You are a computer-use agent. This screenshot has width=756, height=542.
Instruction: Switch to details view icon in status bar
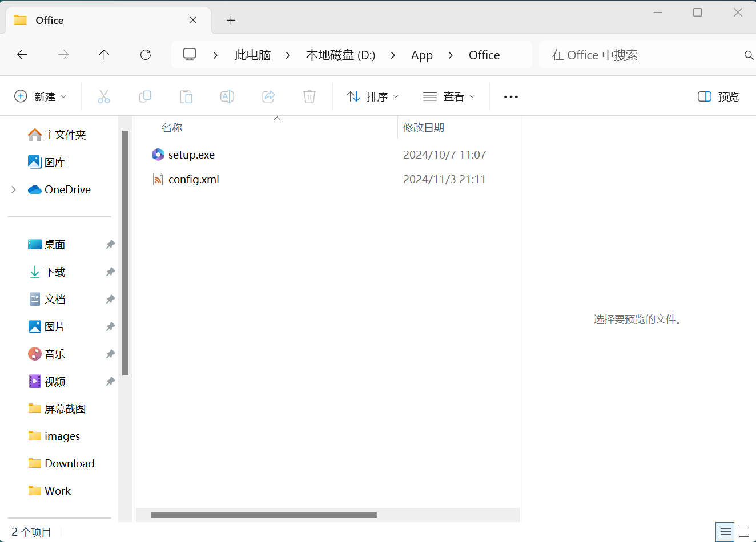pos(725,532)
